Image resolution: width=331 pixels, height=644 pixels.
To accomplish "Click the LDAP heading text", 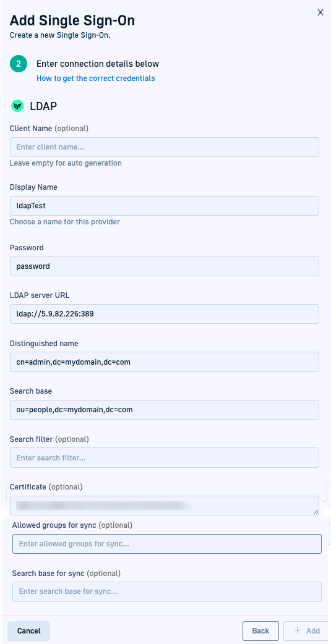I will [43, 106].
